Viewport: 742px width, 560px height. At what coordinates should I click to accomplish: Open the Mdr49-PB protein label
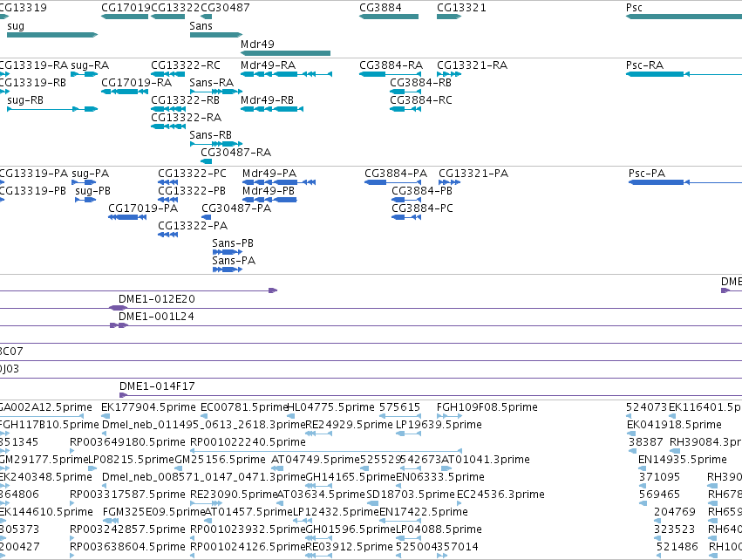coord(269,191)
